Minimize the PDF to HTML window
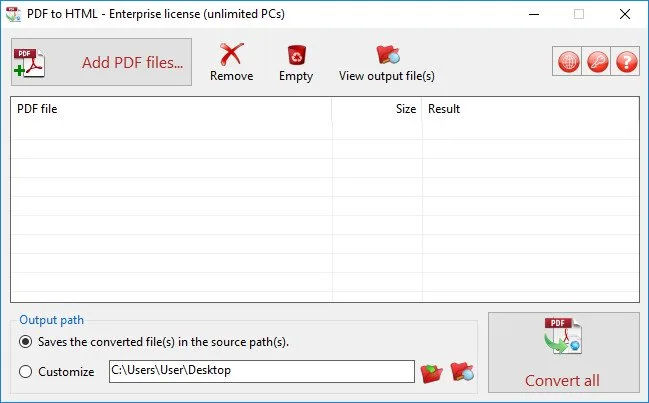Viewport: 649px width, 403px height. coord(534,14)
